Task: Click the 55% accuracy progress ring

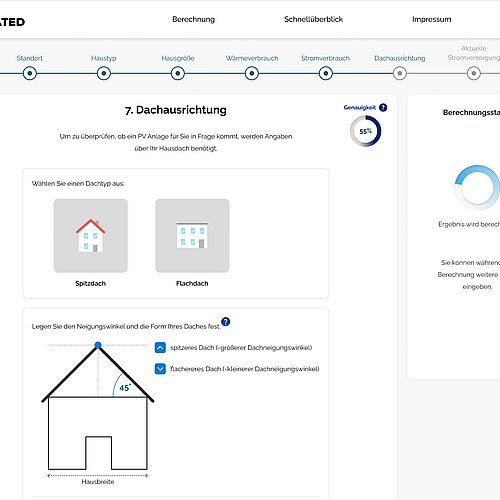Action: click(x=365, y=131)
